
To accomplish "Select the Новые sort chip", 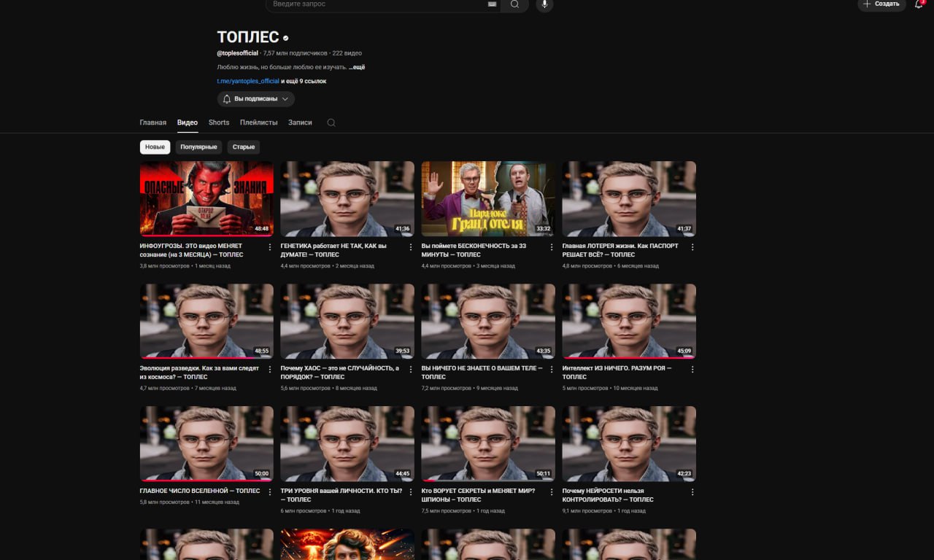I will (155, 147).
